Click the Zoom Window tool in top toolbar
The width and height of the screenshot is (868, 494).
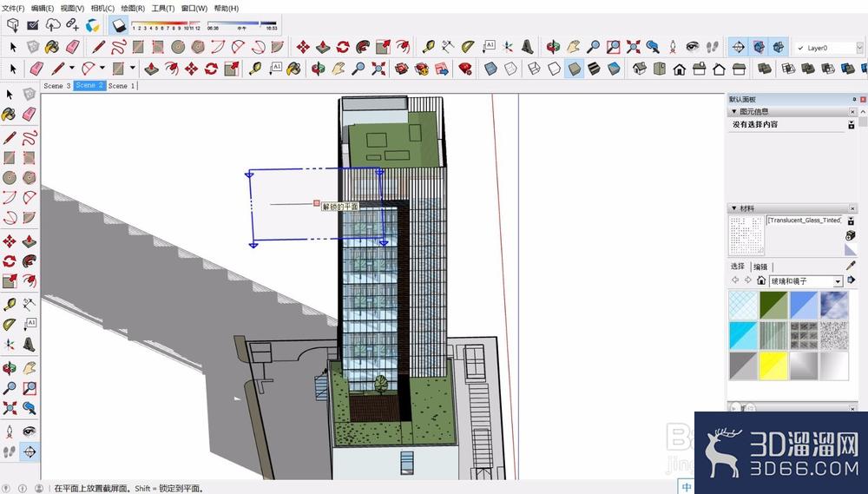[614, 47]
